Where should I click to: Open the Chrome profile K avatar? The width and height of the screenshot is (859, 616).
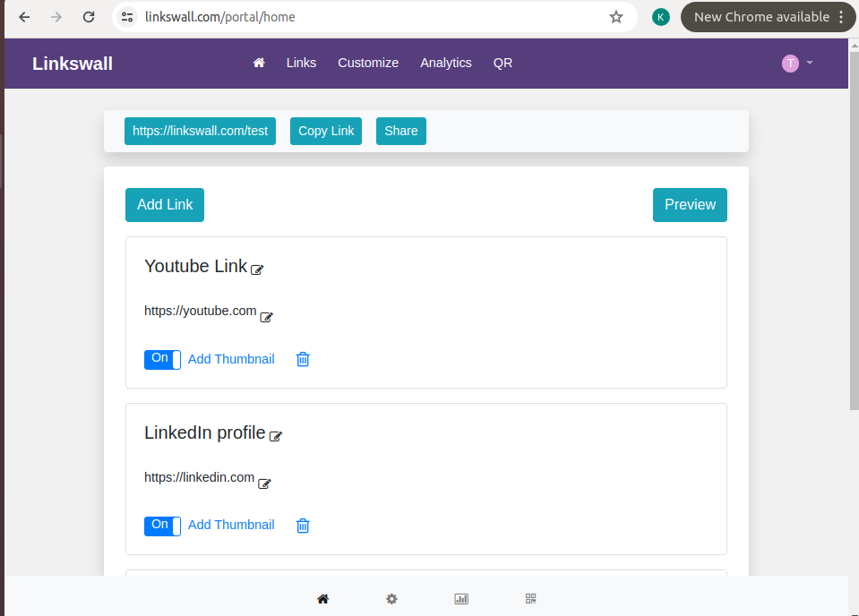tap(661, 17)
